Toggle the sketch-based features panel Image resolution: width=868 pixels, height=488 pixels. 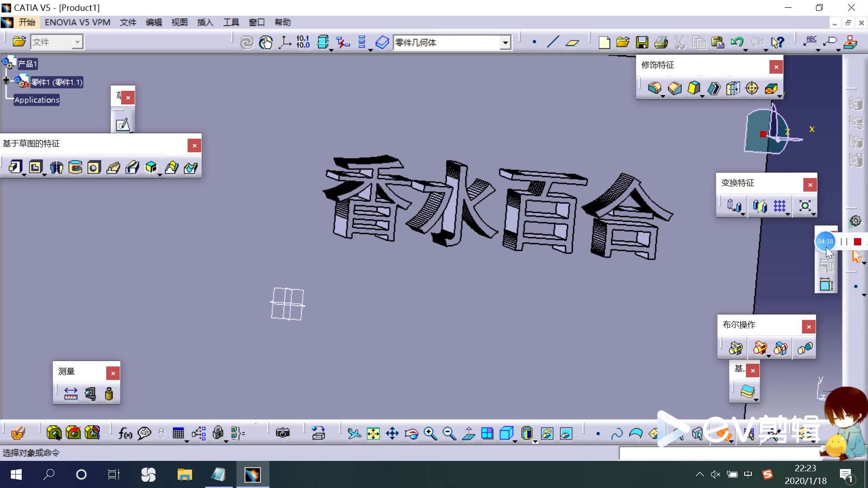point(194,145)
